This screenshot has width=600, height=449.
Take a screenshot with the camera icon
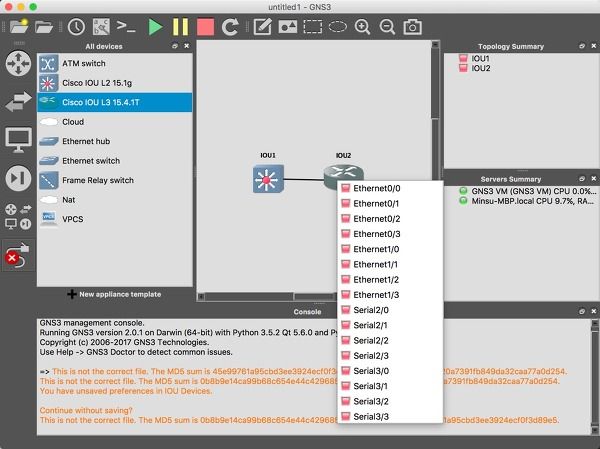coord(412,27)
